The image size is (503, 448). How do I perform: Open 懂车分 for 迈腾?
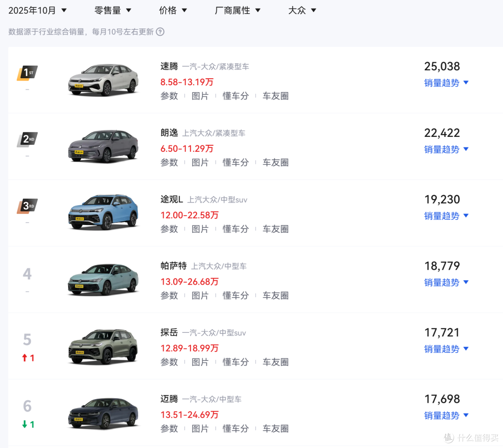[236, 428]
